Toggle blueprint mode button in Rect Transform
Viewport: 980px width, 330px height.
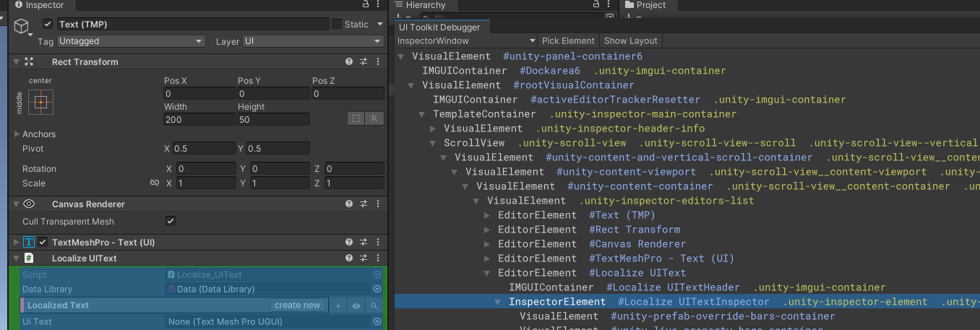[x=356, y=118]
